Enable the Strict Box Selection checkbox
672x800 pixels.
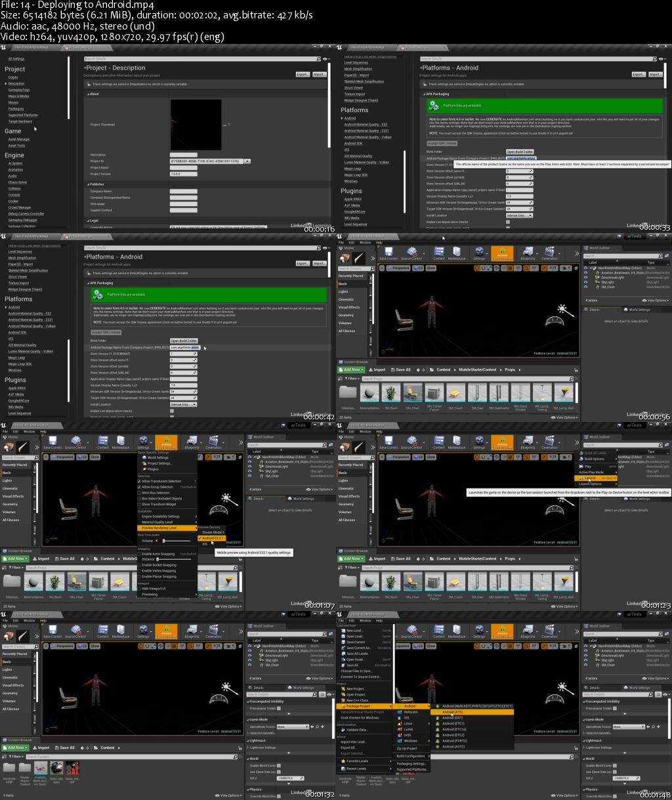[140, 493]
